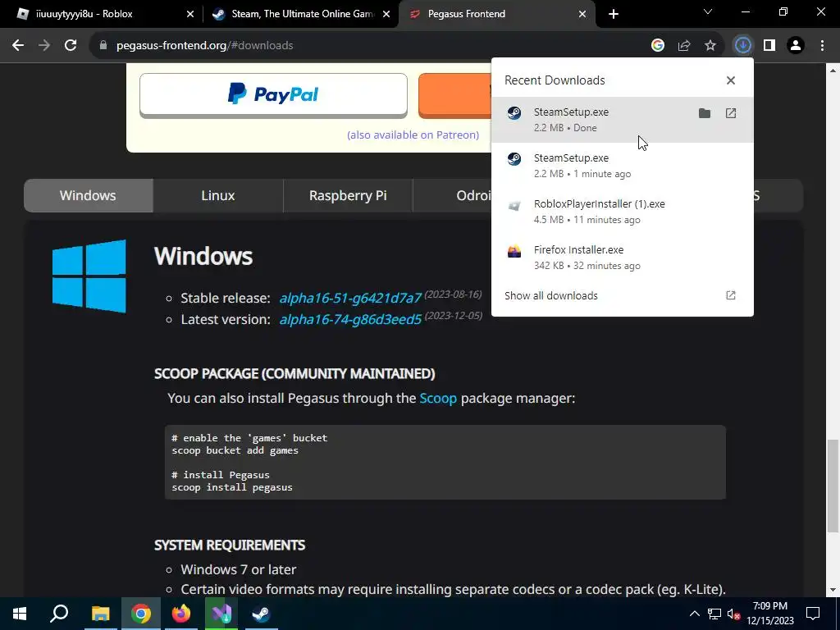
Task: Go back to the previous page
Action: pyautogui.click(x=18, y=46)
